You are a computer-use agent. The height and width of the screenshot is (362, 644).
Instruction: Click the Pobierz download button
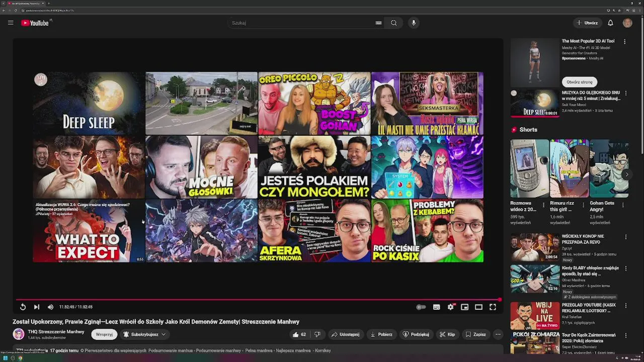(381, 334)
